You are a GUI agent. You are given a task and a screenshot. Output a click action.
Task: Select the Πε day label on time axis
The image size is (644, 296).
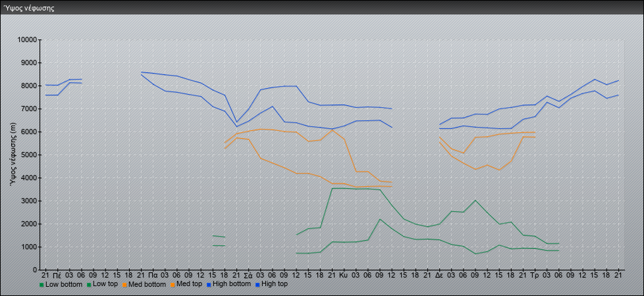pyautogui.click(x=57, y=274)
